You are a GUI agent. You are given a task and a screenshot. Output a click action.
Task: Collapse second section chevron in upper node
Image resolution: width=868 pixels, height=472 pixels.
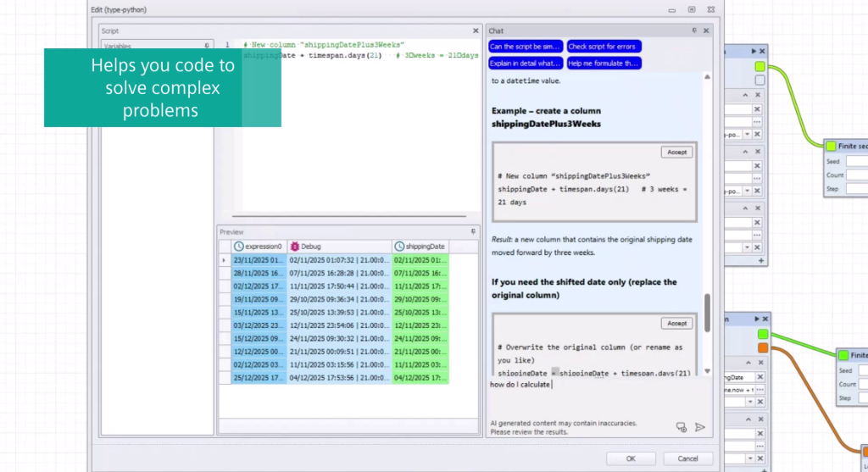click(745, 152)
